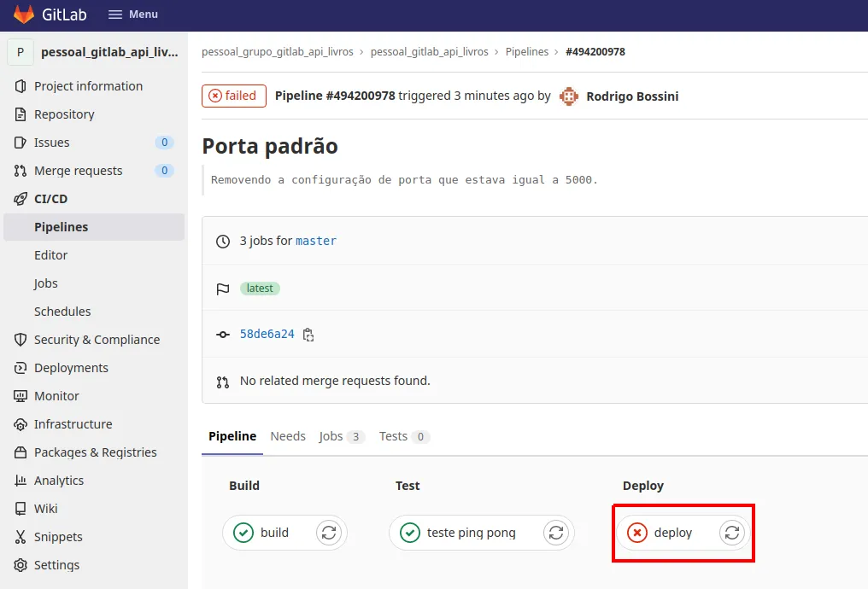Switch to the Tests tab
This screenshot has width=868, height=589.
pos(404,437)
